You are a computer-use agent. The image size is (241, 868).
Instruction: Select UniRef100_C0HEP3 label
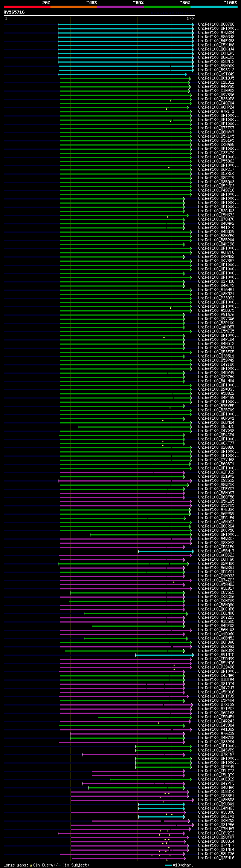216,54
